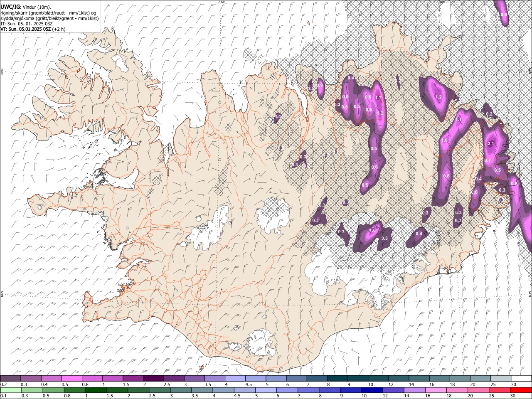Click the '1.1' snowfall value on the map
The width and height of the screenshot is (532, 399).
[x=459, y=119]
